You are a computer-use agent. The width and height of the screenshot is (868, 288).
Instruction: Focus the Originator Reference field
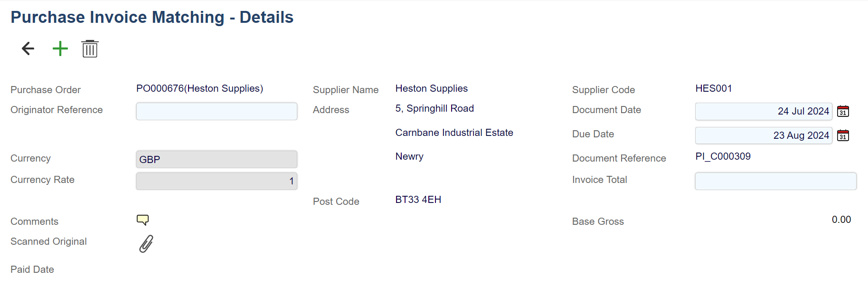coord(217,111)
